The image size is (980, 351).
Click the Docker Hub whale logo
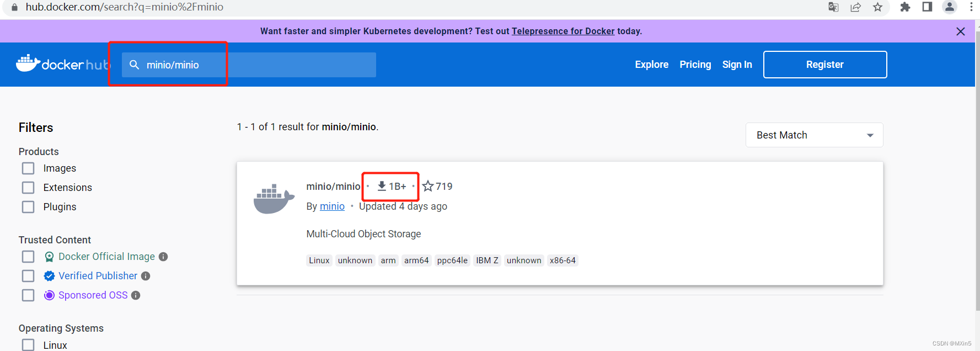[x=29, y=63]
